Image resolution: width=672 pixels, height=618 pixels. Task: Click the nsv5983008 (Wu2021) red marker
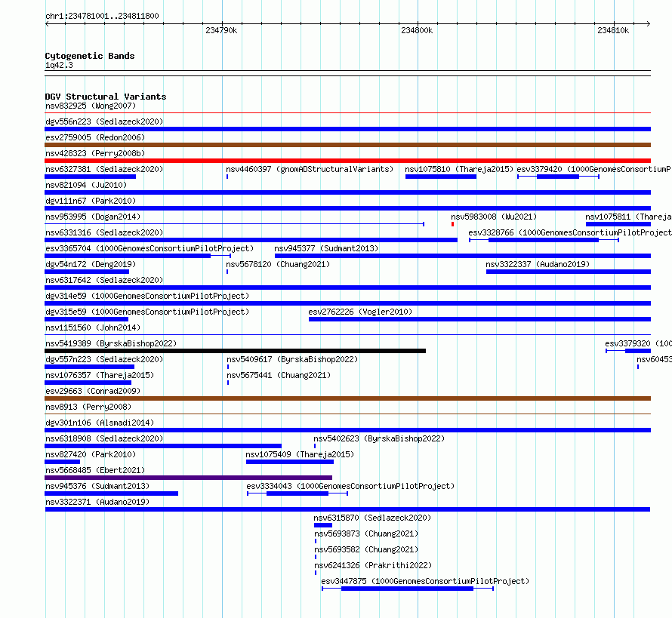(452, 224)
